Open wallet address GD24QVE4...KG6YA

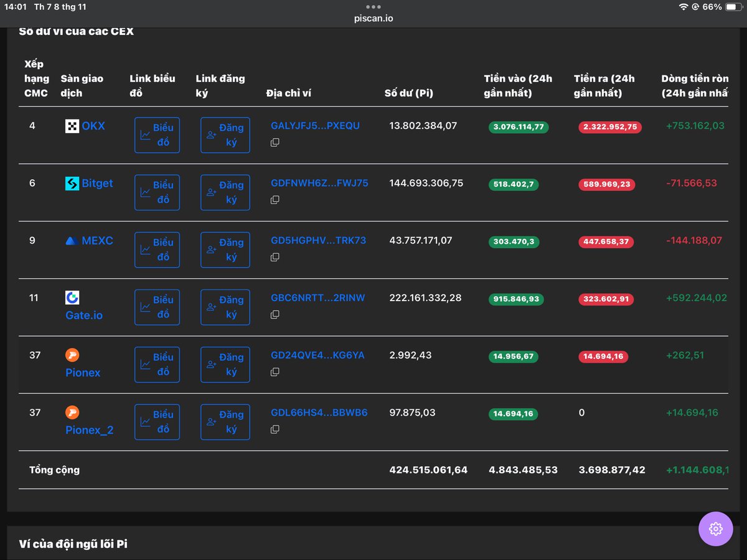[317, 355]
